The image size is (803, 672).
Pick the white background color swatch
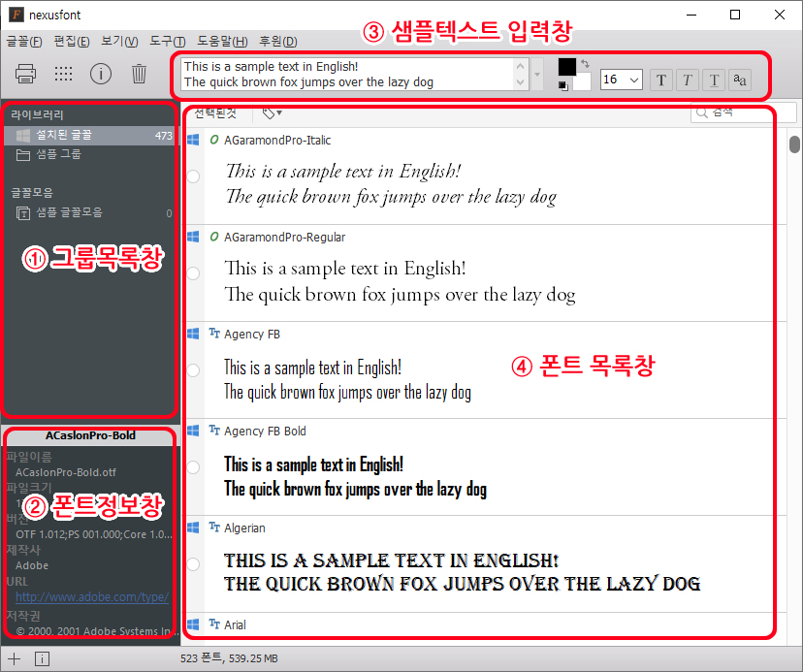tap(581, 82)
